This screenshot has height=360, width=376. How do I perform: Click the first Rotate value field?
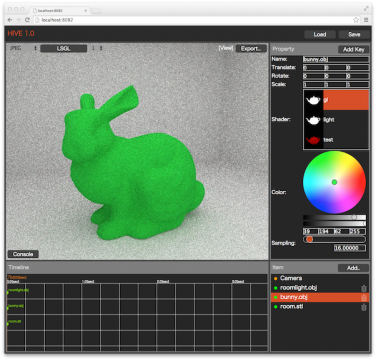313,76
